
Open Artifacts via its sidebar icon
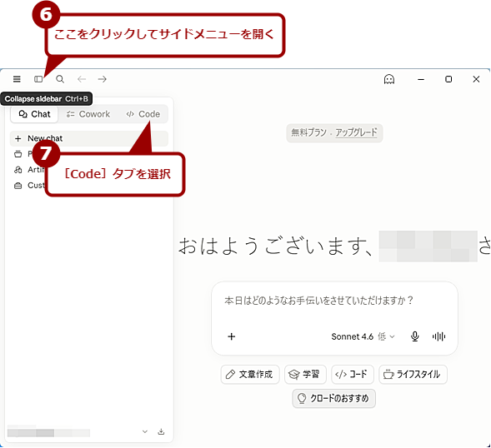(18, 170)
